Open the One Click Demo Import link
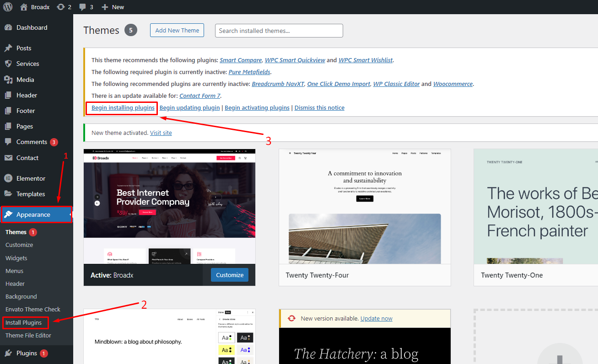598x364 pixels. (339, 84)
